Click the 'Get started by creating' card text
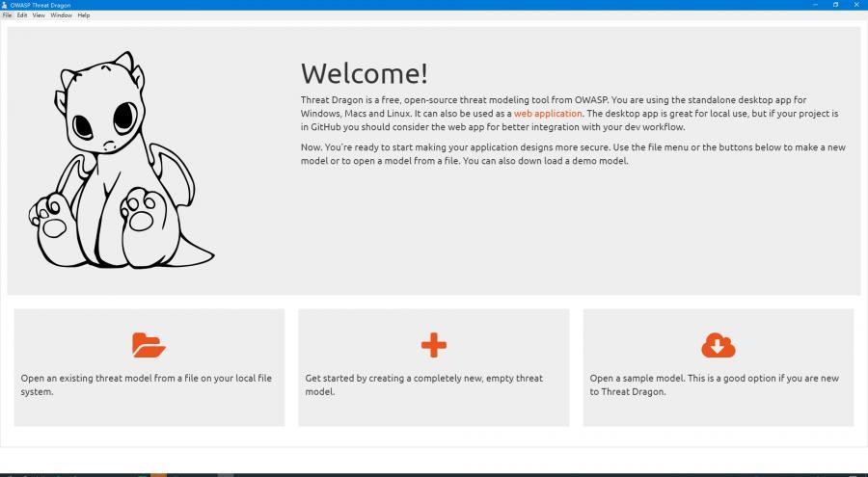The width and height of the screenshot is (868, 477). 424,384
